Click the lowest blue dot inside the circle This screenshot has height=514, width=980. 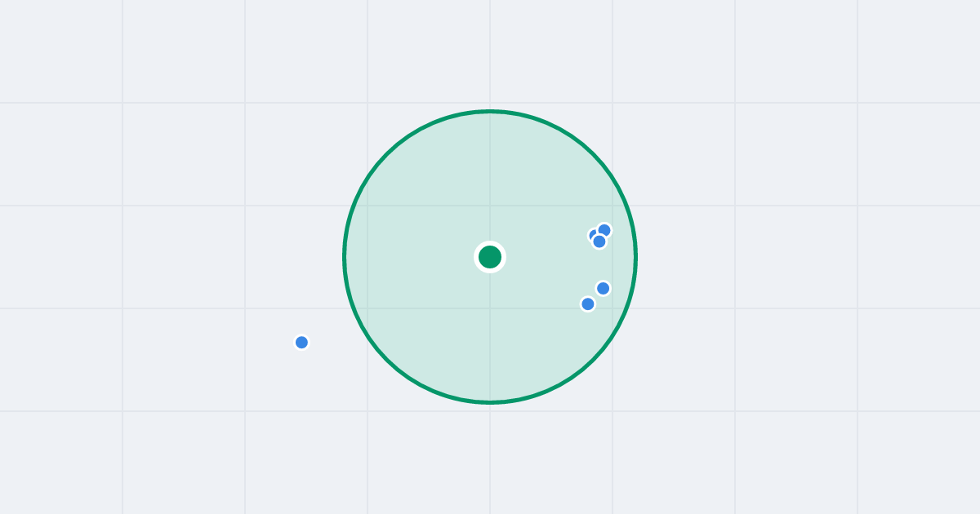point(588,304)
